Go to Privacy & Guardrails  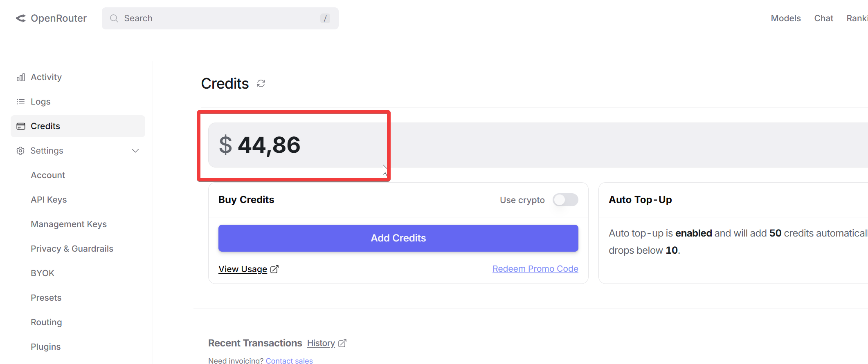72,249
